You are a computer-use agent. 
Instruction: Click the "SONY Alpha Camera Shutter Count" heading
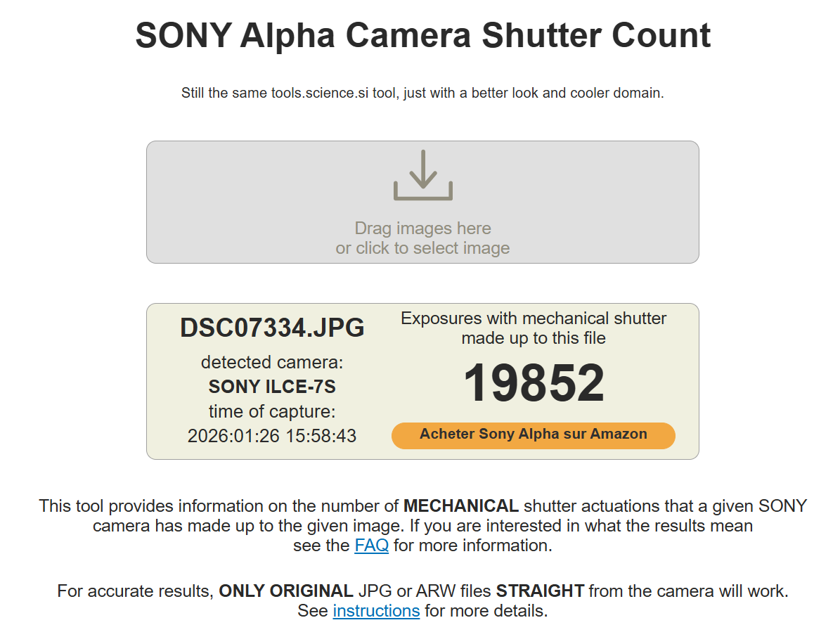tap(422, 35)
